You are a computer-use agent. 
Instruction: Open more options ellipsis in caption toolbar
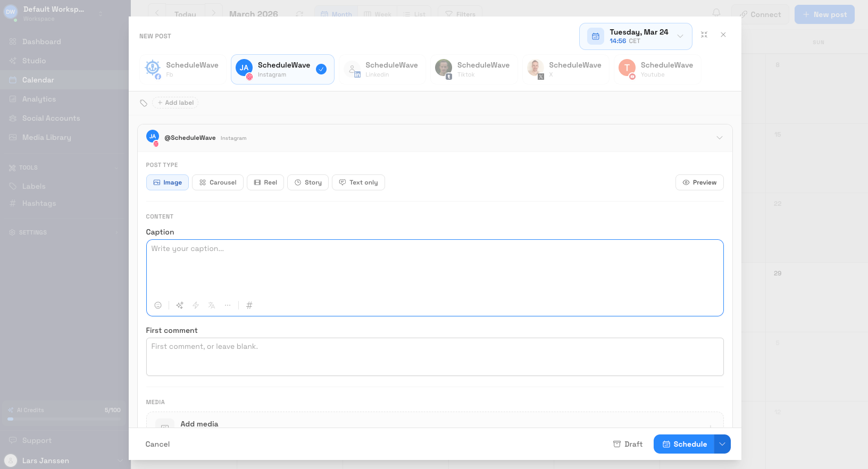(228, 305)
